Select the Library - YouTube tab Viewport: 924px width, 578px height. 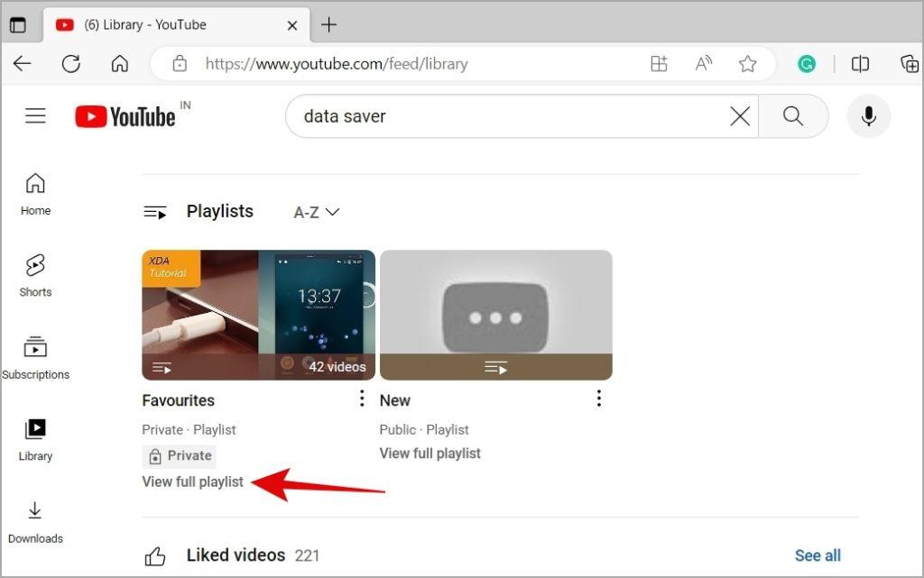pos(176,24)
